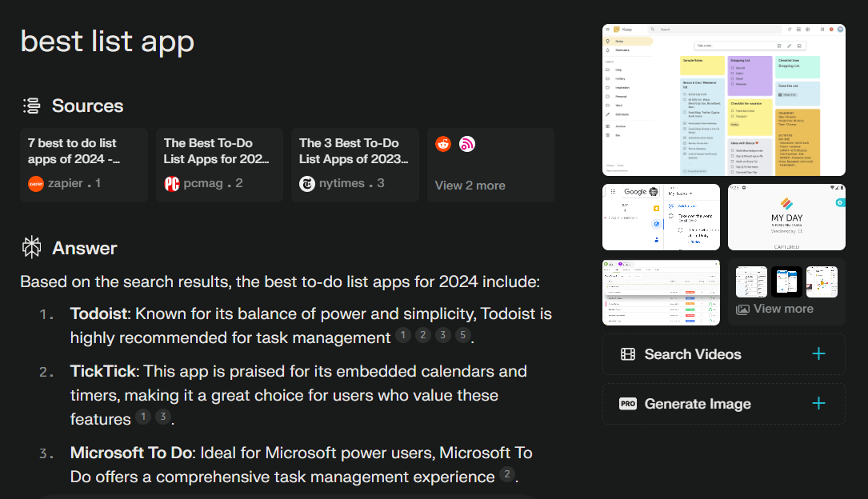Screen dimensions: 868x499
Task: Click the Zapier source logo
Action: (35, 184)
